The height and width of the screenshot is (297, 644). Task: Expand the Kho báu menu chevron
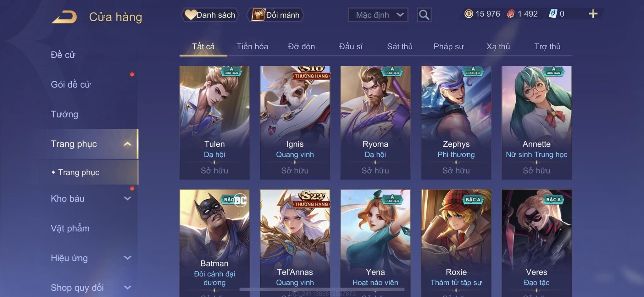(127, 198)
